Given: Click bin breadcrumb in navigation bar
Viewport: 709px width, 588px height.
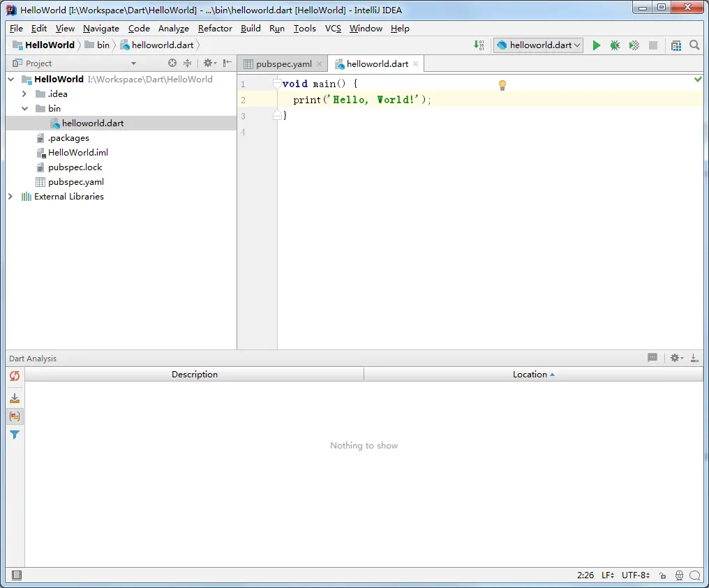Looking at the screenshot, I should tap(97, 45).
